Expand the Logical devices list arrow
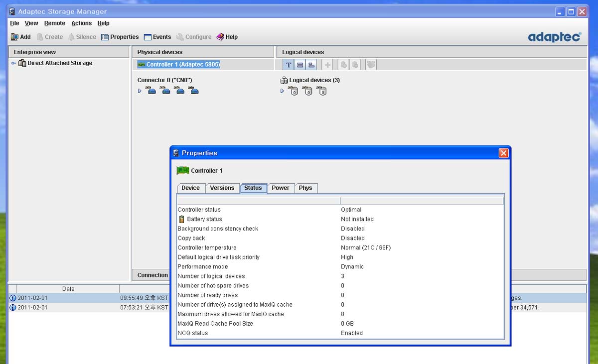The height and width of the screenshot is (364, 598). point(283,91)
